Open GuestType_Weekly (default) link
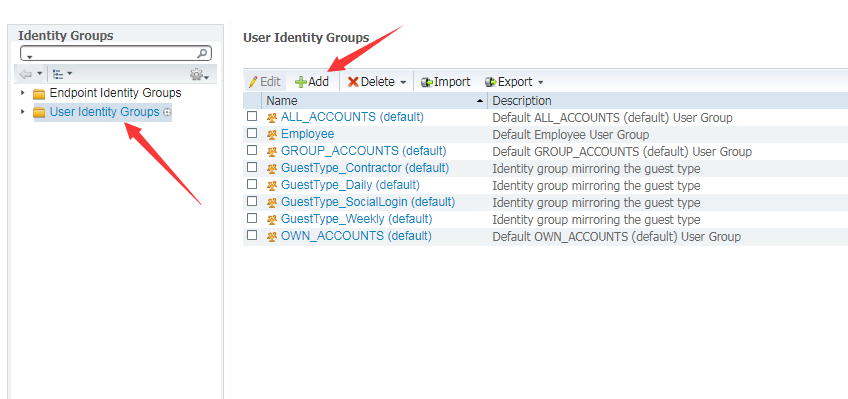The width and height of the screenshot is (848, 399). coord(356,219)
